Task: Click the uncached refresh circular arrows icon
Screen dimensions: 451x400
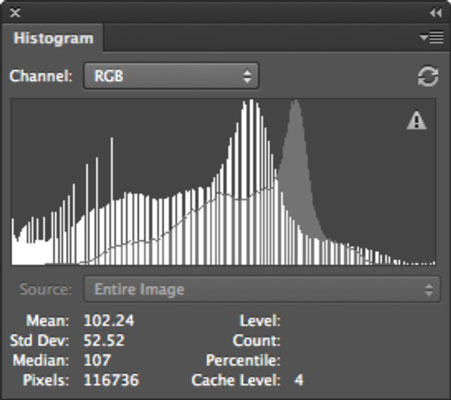Action: [x=428, y=77]
